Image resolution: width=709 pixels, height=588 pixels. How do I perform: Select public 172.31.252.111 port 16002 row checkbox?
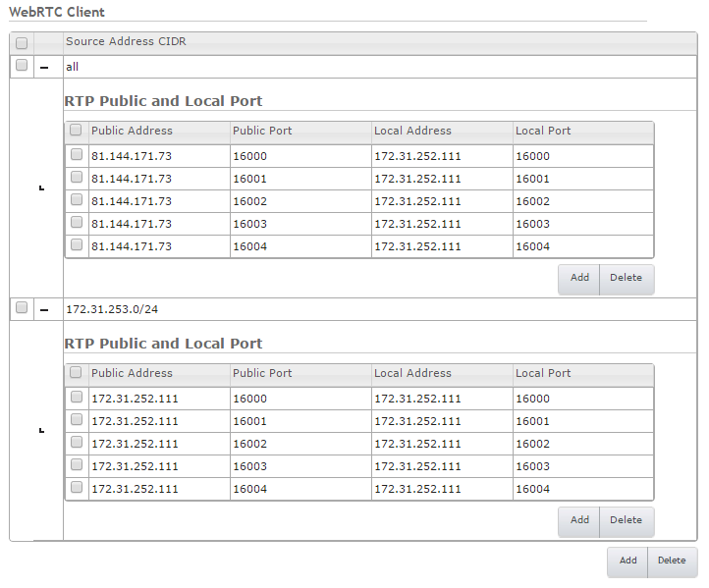pos(77,442)
